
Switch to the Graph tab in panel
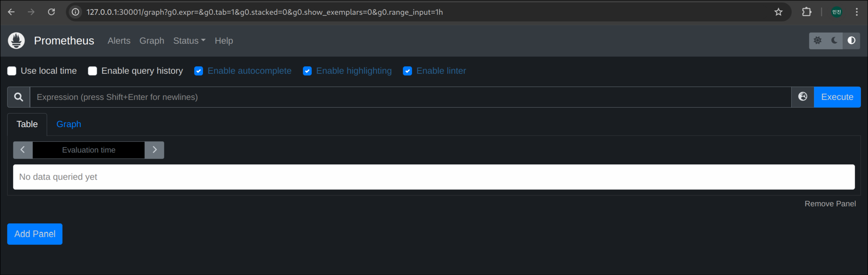pos(69,124)
